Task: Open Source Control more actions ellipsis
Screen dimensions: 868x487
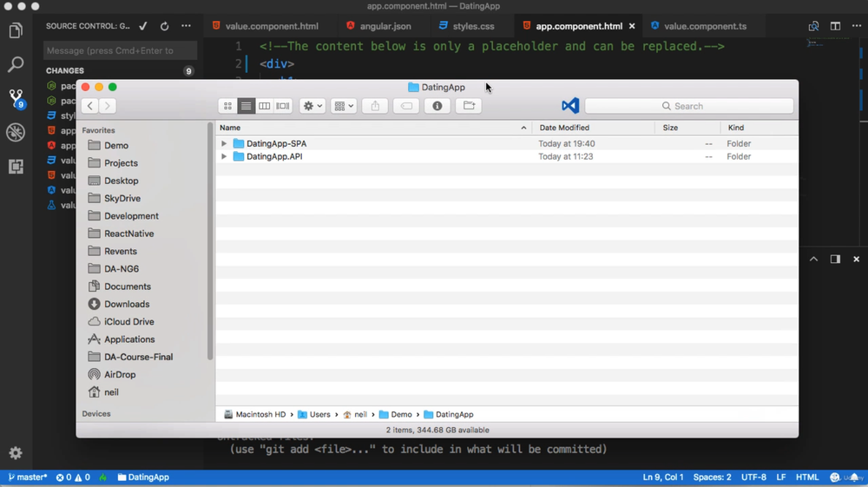Action: click(x=186, y=26)
